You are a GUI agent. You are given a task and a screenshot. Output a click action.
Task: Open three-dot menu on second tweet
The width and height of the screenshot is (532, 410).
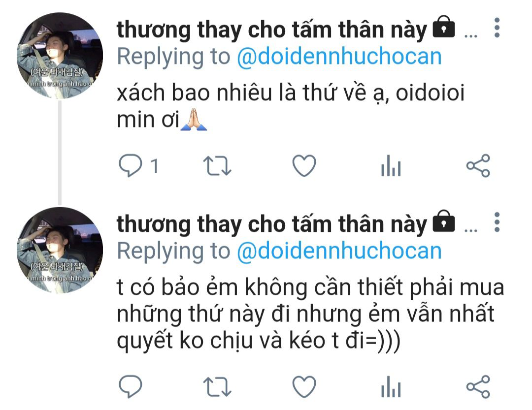[x=497, y=222]
